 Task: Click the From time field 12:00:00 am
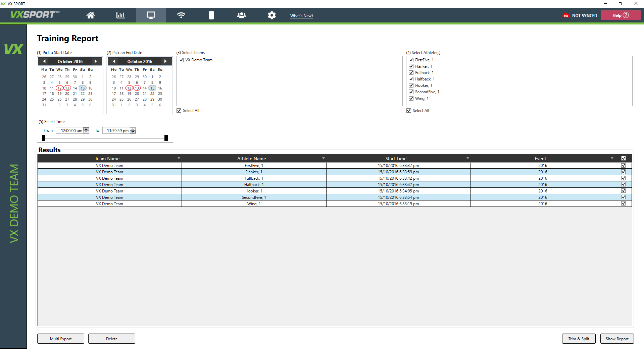pos(70,130)
